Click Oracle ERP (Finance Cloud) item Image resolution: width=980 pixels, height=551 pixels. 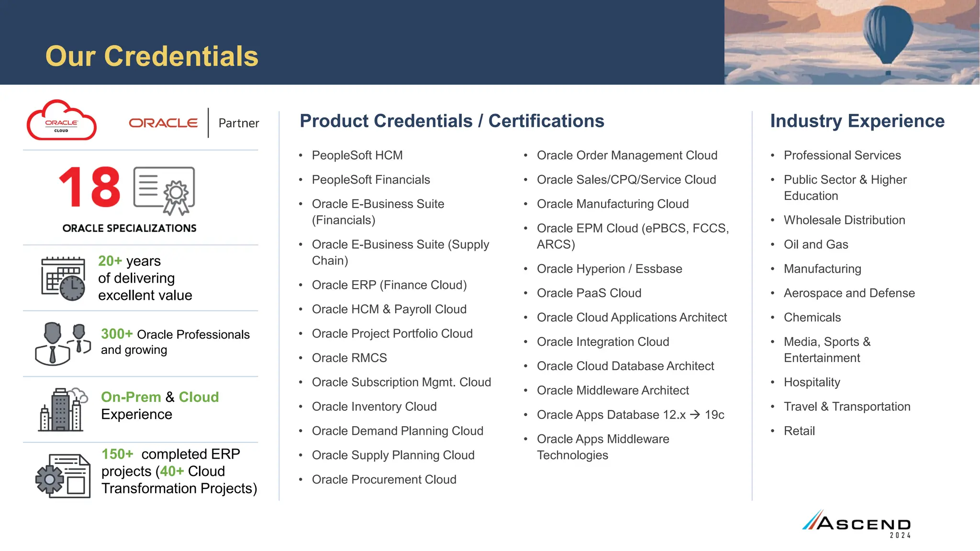(x=389, y=285)
